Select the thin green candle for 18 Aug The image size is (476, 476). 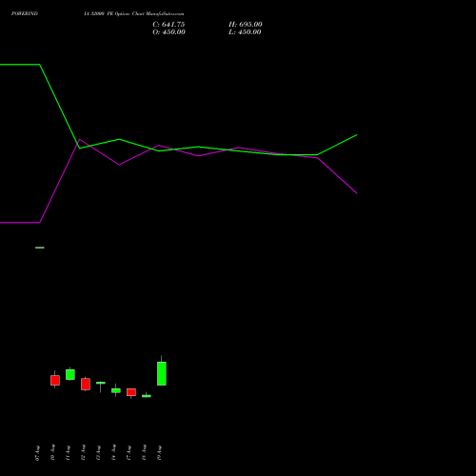(147, 396)
